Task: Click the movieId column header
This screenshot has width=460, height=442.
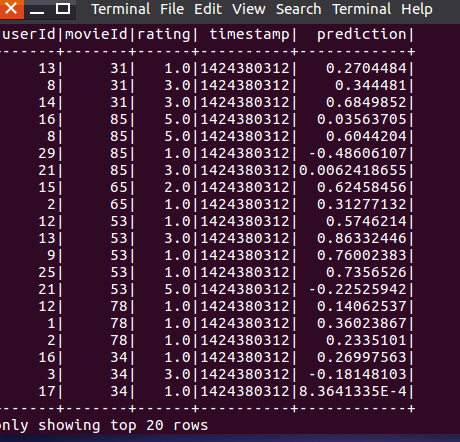Action: (96, 34)
